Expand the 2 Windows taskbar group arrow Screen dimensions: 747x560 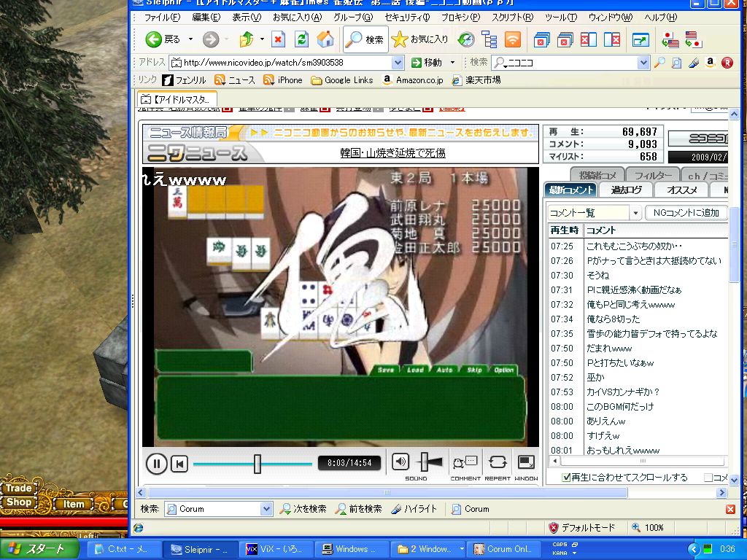click(461, 549)
